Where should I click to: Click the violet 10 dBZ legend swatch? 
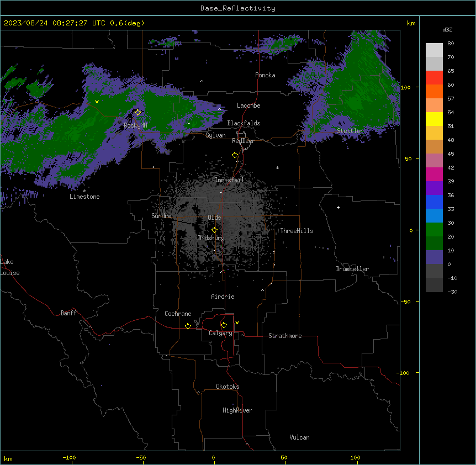(x=434, y=257)
